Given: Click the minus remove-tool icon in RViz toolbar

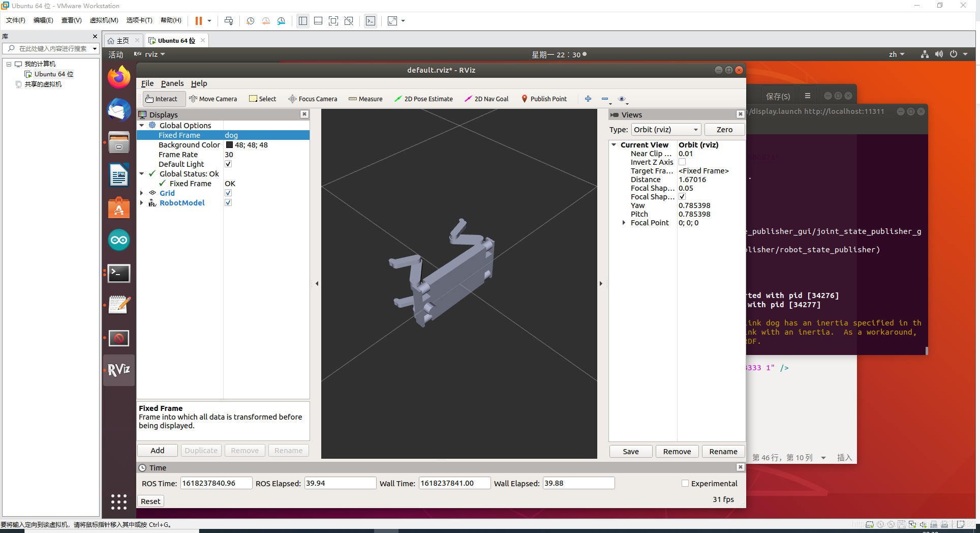Looking at the screenshot, I should [605, 99].
